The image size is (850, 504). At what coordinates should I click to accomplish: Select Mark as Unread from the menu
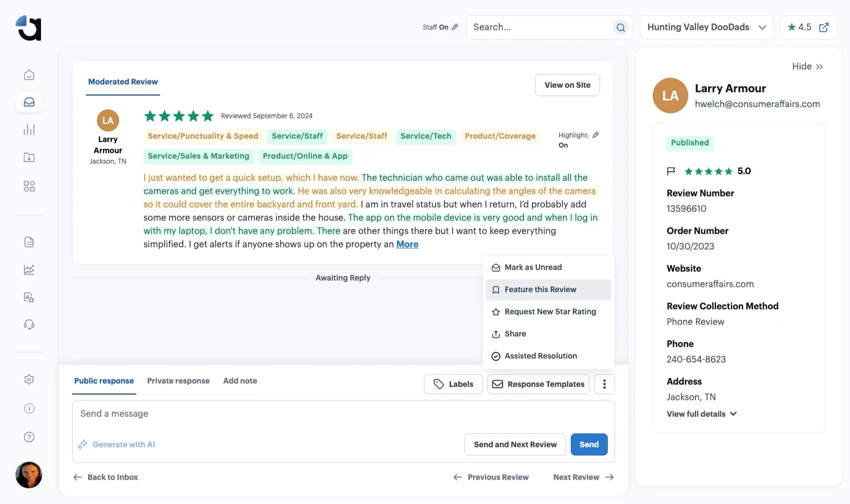pyautogui.click(x=549, y=268)
